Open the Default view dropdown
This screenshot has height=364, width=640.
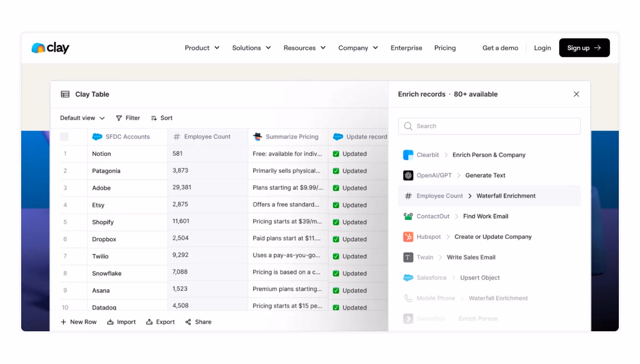coord(82,118)
